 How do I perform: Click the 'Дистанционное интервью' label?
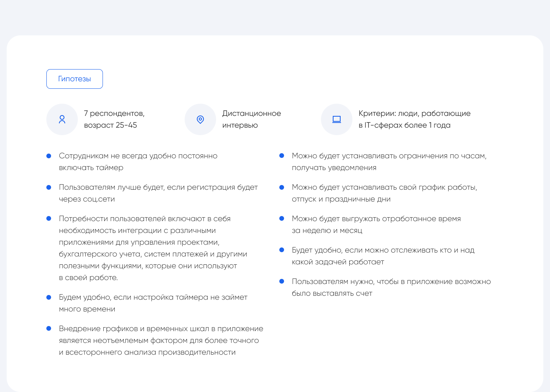coord(251,119)
